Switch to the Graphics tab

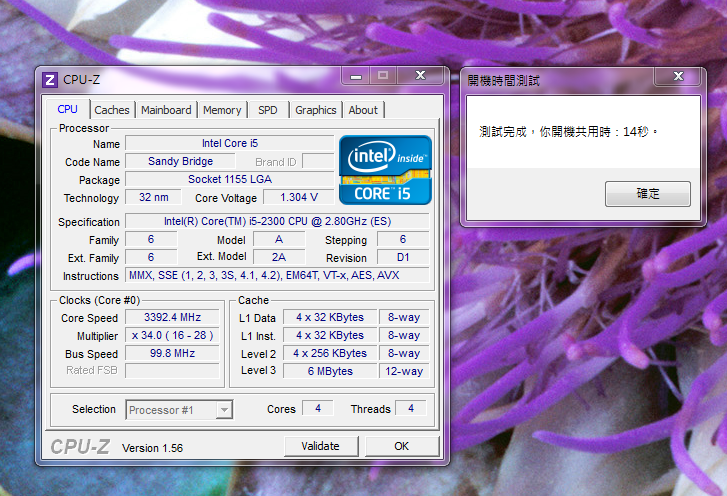coord(316,110)
